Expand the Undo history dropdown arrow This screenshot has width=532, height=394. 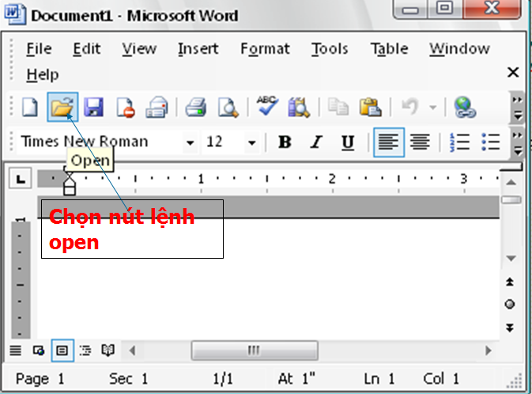pos(432,107)
